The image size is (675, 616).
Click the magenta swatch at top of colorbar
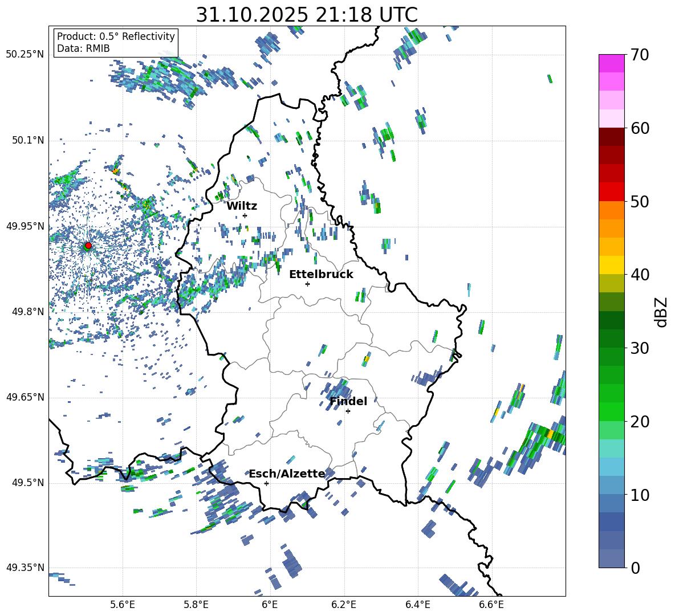click(612, 63)
